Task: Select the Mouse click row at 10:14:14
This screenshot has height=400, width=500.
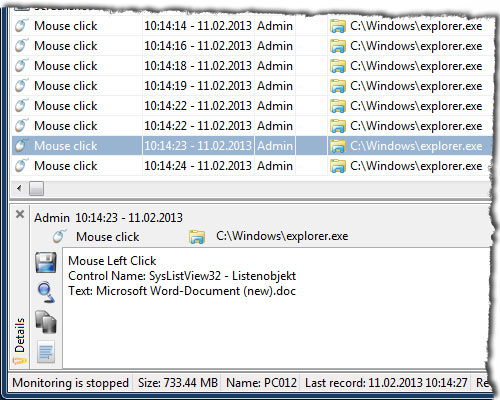Action: click(252, 26)
